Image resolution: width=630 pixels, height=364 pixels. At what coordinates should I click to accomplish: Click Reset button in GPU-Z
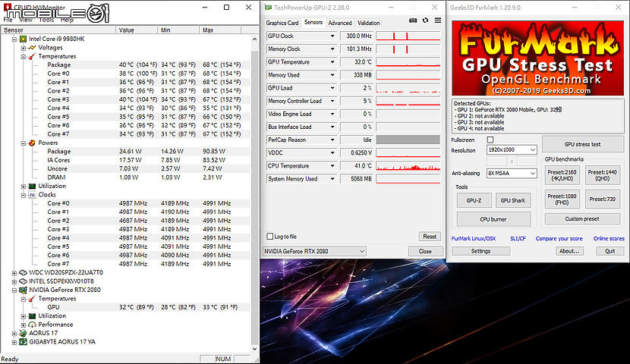(430, 237)
